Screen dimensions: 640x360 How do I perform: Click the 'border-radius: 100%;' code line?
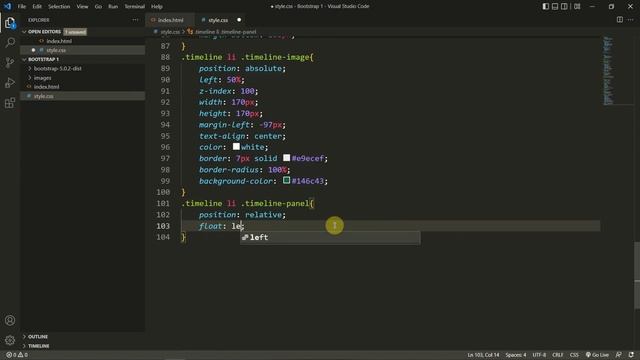tap(244, 170)
